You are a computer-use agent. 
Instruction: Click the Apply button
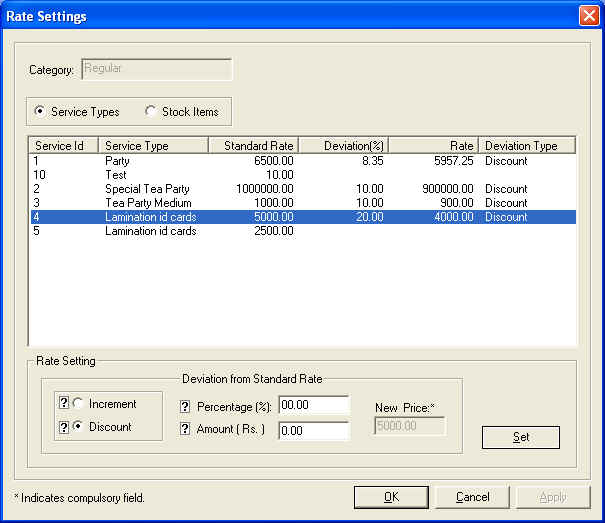(553, 497)
